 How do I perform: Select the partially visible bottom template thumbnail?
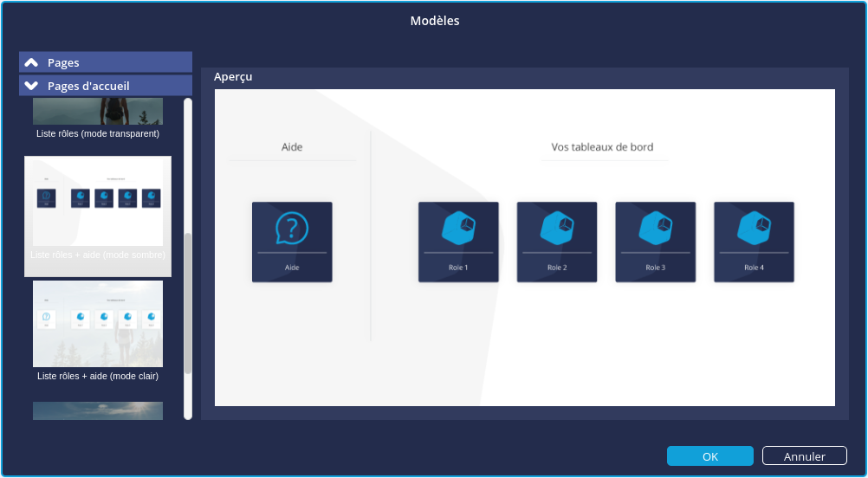[97, 410]
